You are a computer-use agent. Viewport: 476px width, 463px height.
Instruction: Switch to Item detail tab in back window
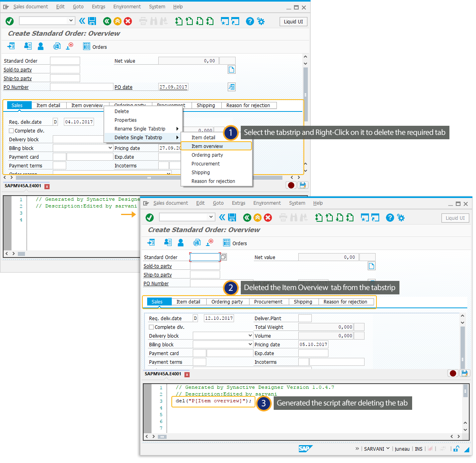(48, 105)
